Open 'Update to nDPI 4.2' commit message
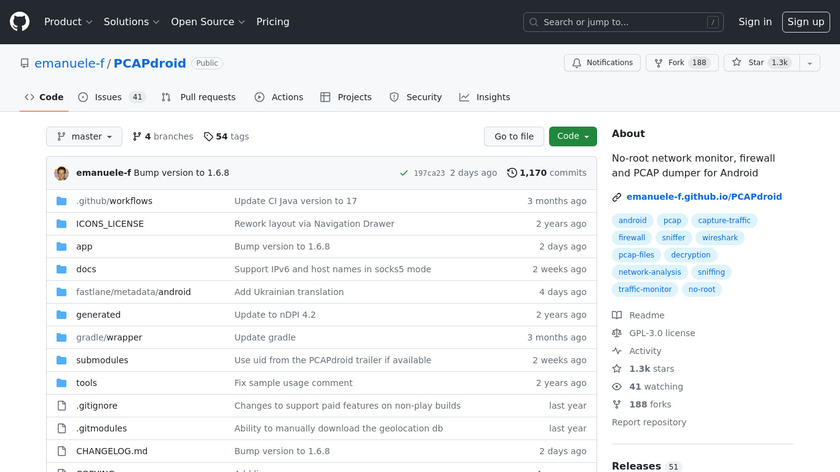Screen dimensions: 840x472 pyautogui.click(x=275, y=315)
